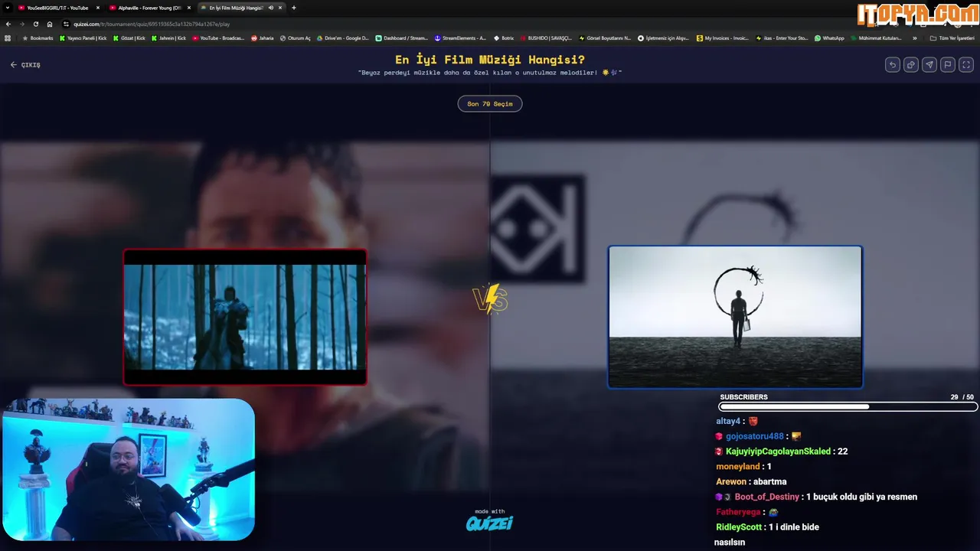Click the share paper-plane icon
Screen dimensions: 980x551
tap(929, 65)
